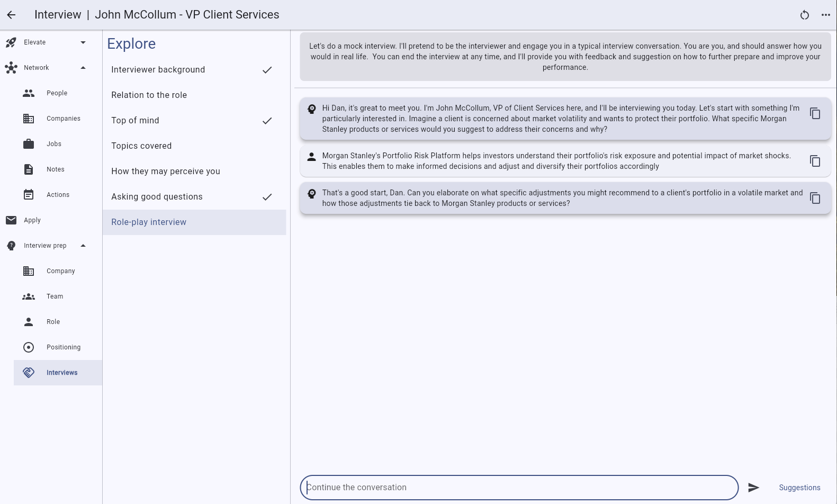Screen dimensions: 837x504
Task: Open How they may perceive you
Action: (165, 172)
